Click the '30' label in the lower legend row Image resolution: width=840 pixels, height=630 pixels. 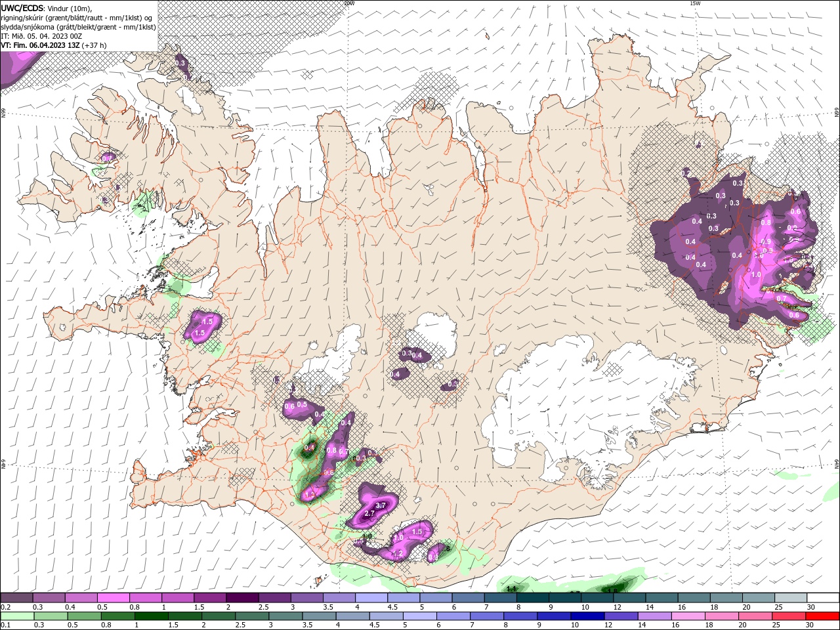[808, 625]
